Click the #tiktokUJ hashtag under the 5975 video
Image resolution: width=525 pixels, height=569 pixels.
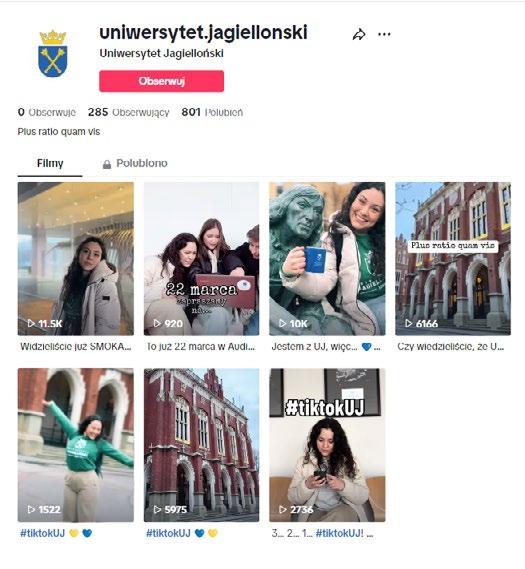(168, 533)
